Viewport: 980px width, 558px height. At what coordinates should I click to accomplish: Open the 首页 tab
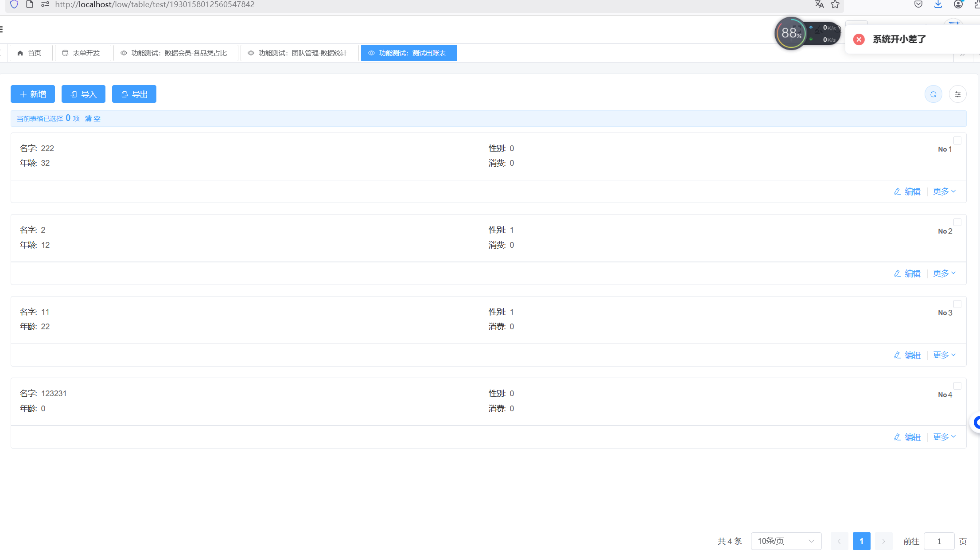click(x=31, y=53)
